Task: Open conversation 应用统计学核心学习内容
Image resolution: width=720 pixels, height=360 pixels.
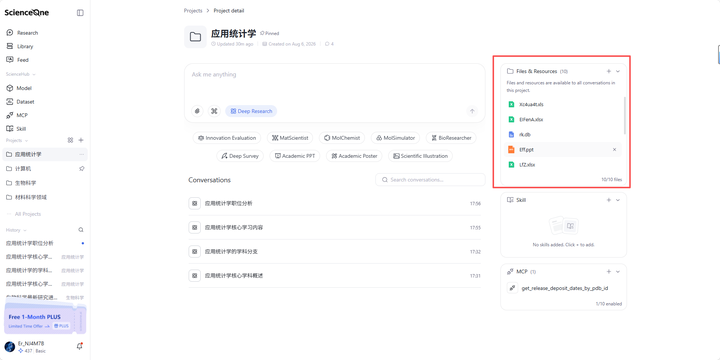Action: (x=335, y=227)
